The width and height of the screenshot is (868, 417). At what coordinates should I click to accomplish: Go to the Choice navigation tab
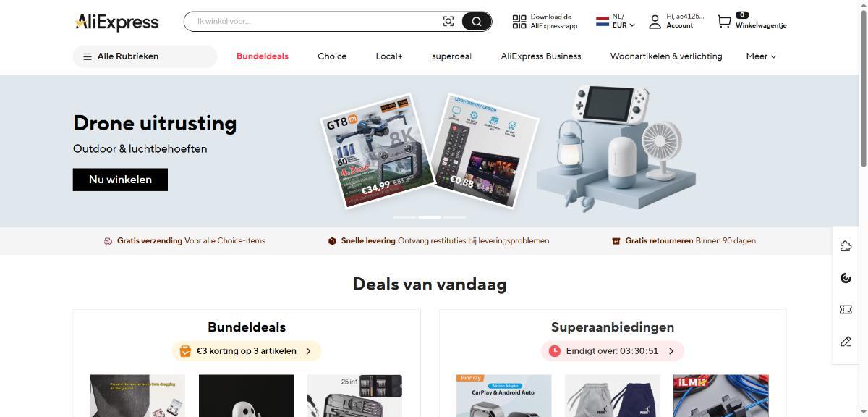332,56
